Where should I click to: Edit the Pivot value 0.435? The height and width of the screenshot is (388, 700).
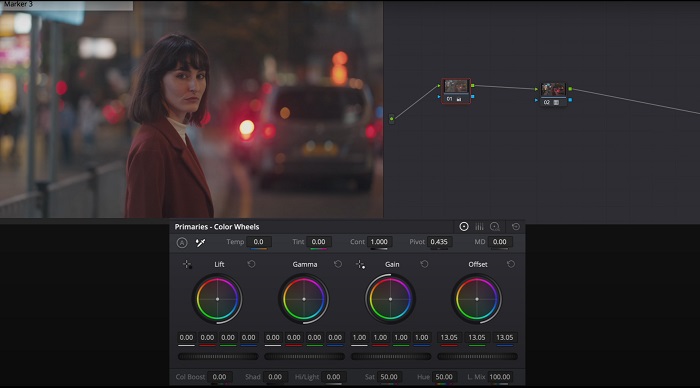439,242
